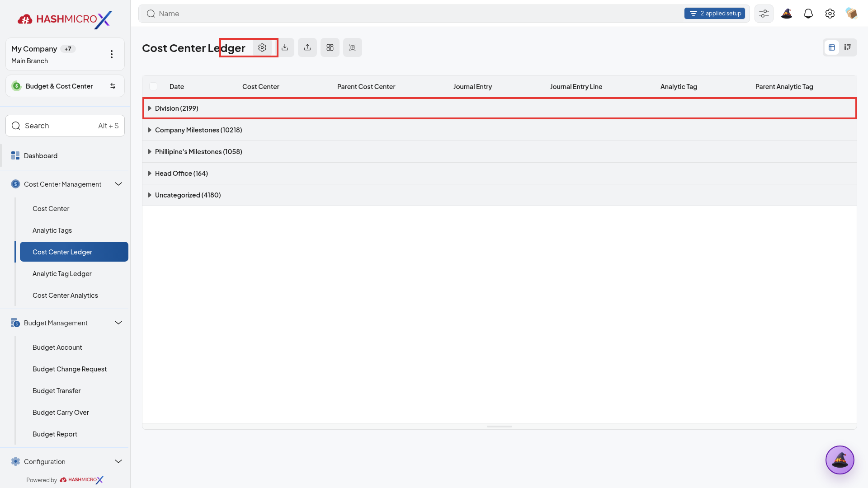Click the Parent Cost Center column header
Image resolution: width=868 pixels, height=488 pixels.
click(366, 86)
